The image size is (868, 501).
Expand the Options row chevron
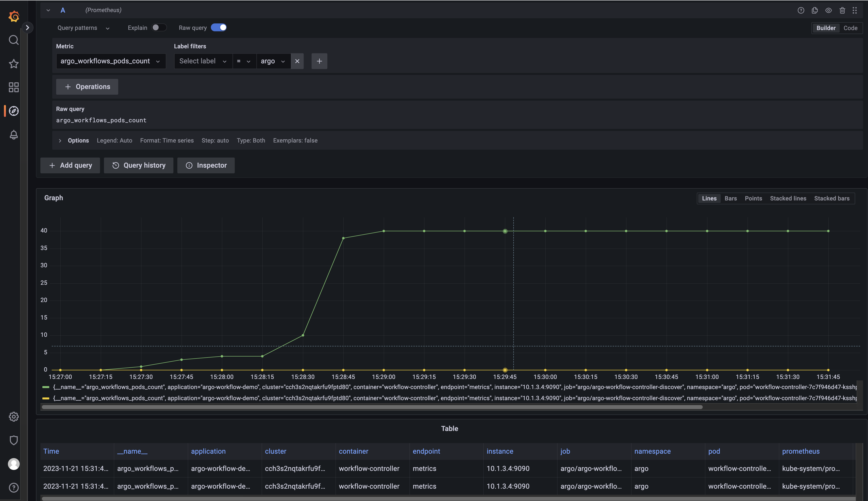[60, 140]
